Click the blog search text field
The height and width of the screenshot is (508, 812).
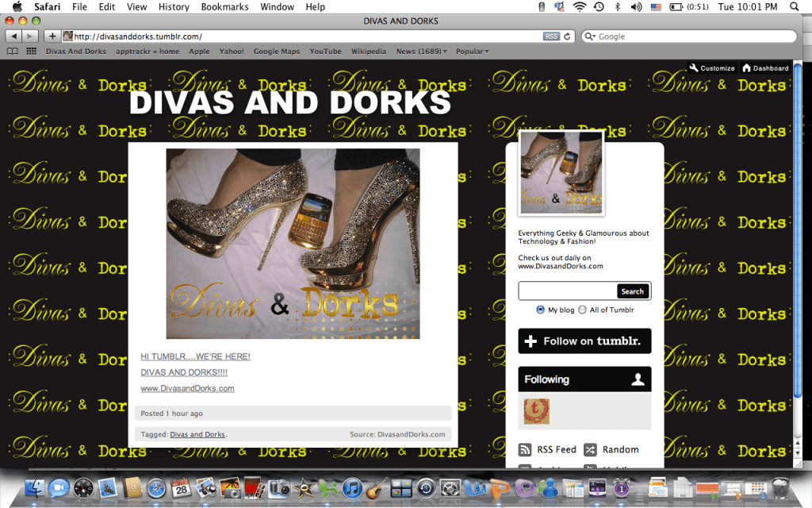pyautogui.click(x=567, y=291)
